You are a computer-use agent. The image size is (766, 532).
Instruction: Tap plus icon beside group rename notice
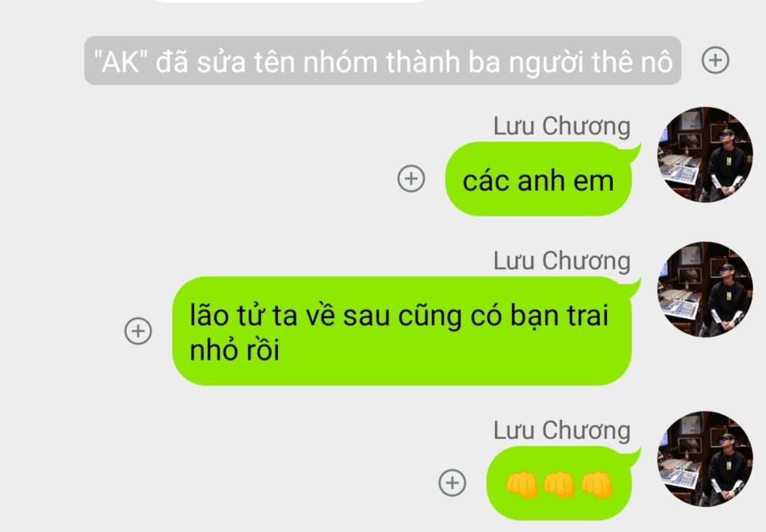pos(715,60)
